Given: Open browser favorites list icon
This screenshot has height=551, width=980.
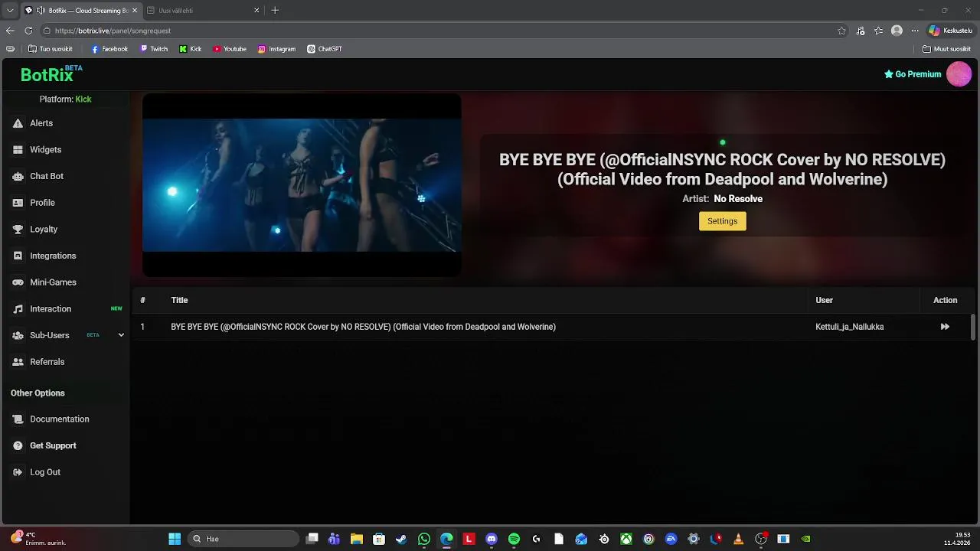Looking at the screenshot, I should tap(879, 31).
